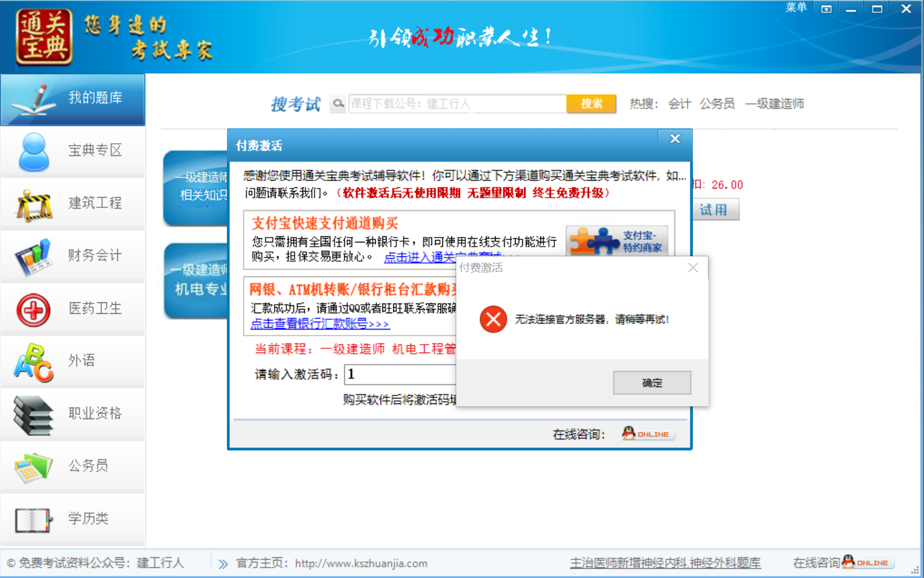
Task: Click 无法连接官方服务器 error message text
Action: 592,319
